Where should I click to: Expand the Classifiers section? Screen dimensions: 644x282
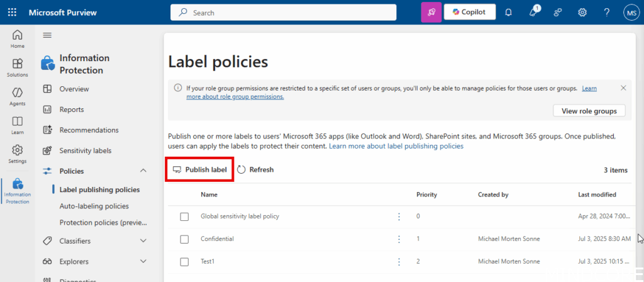[143, 240]
